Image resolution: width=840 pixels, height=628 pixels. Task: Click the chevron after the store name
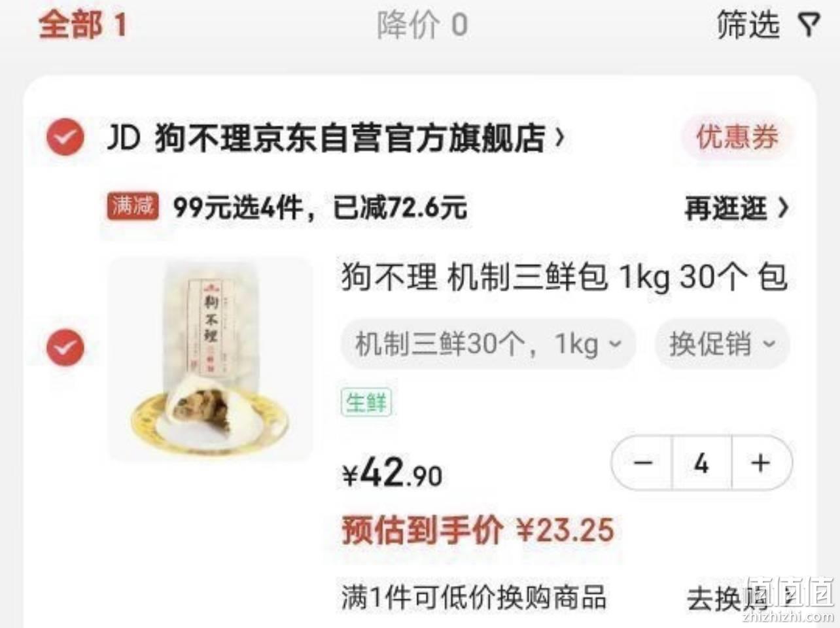coord(559,137)
